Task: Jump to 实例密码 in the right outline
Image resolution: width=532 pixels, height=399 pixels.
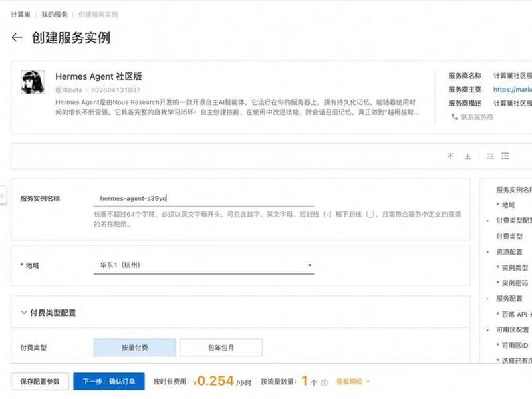Action: pyautogui.click(x=515, y=283)
